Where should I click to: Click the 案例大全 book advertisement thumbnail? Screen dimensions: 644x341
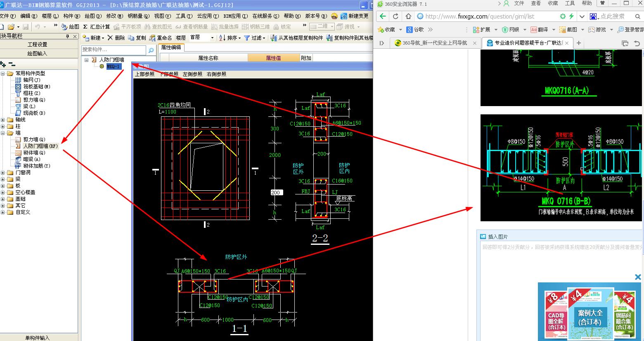tap(590, 313)
